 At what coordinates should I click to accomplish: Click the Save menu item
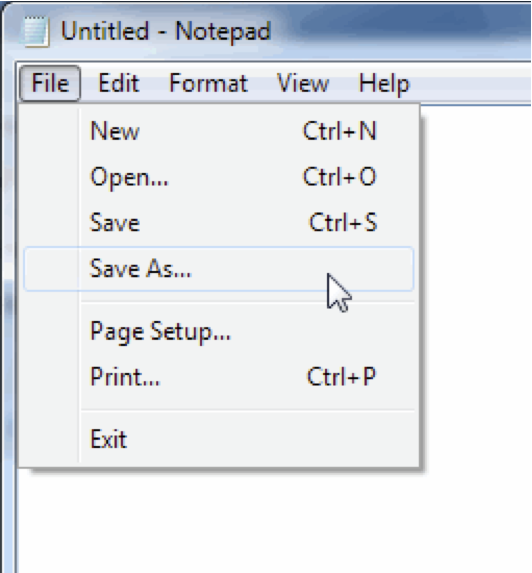click(x=218, y=223)
